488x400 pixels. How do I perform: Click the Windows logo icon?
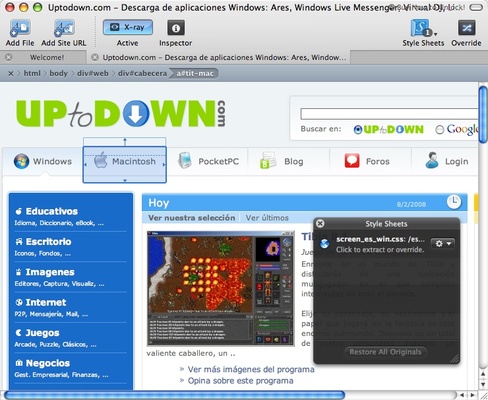(21, 161)
